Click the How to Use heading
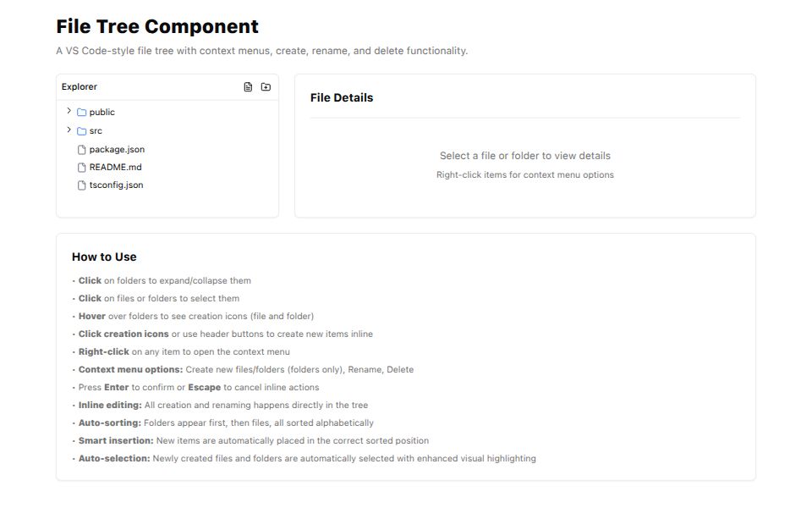Screen dimensions: 812x508 click(x=104, y=257)
